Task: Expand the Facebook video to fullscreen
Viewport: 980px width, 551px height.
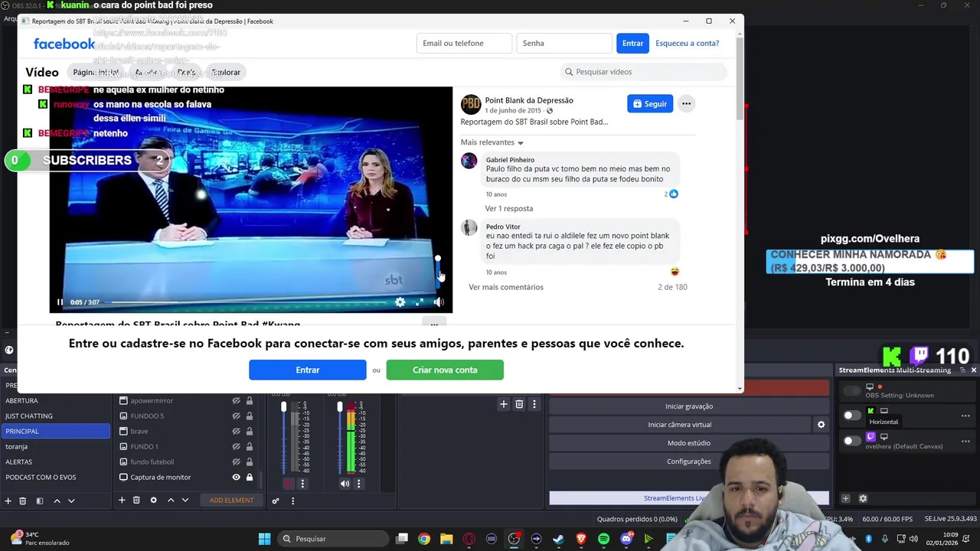Action: coord(420,302)
